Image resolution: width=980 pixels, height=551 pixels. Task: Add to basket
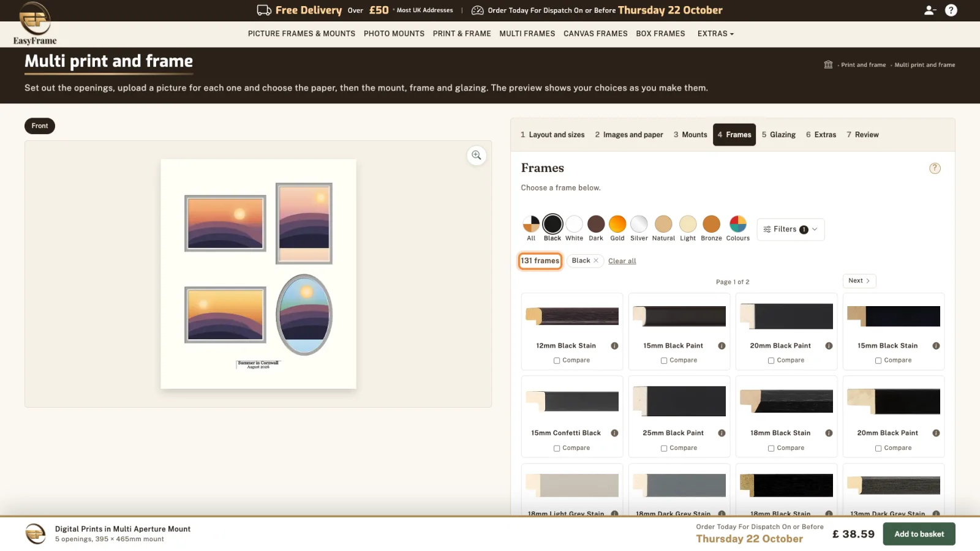pyautogui.click(x=919, y=534)
